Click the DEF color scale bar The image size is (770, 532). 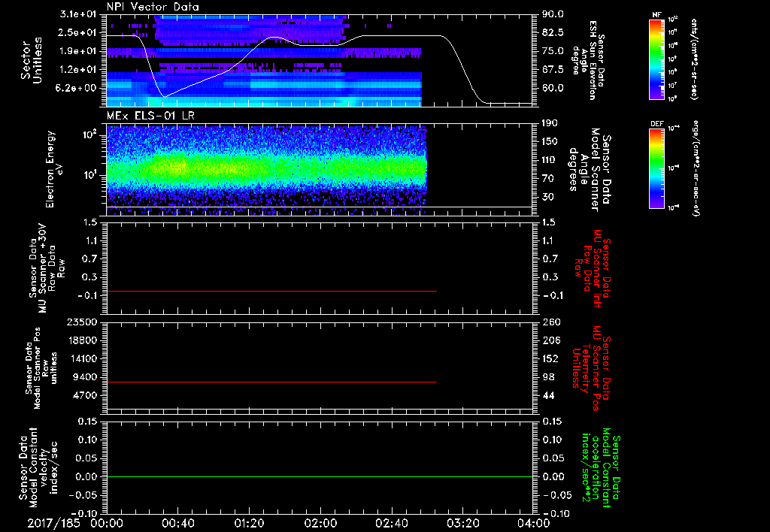pyautogui.click(x=656, y=168)
